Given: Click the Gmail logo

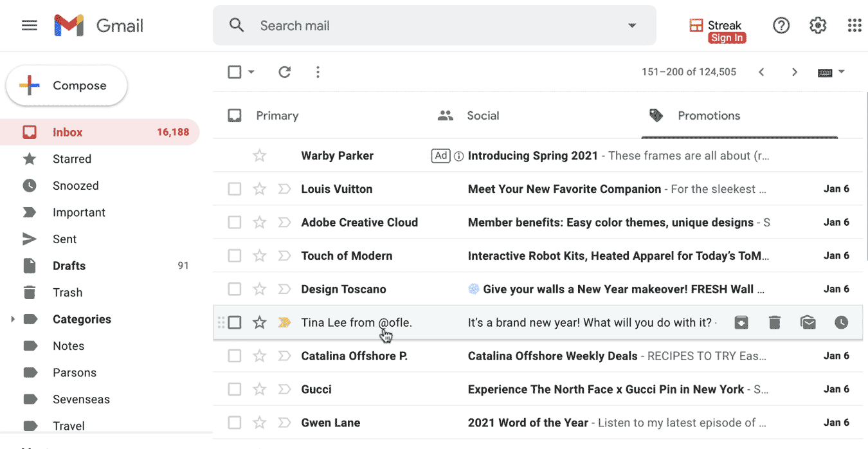Looking at the screenshot, I should (x=99, y=26).
